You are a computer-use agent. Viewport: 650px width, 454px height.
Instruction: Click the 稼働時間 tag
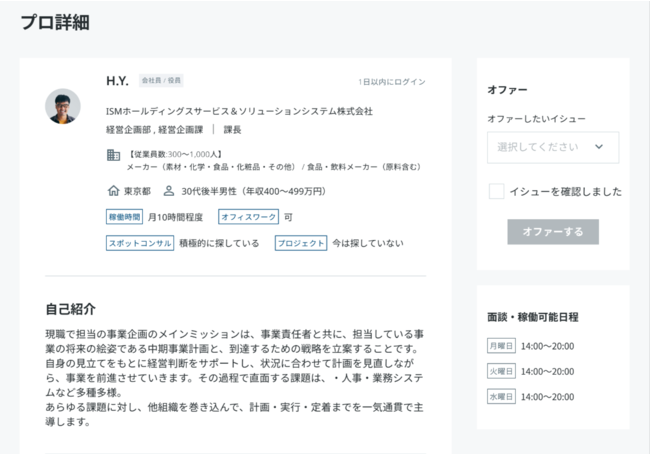coord(125,216)
